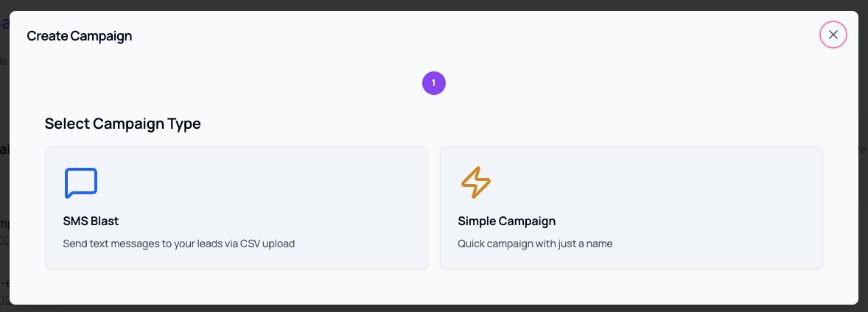Click the "Create Campaign" dialog title
The image size is (868, 312).
click(80, 35)
